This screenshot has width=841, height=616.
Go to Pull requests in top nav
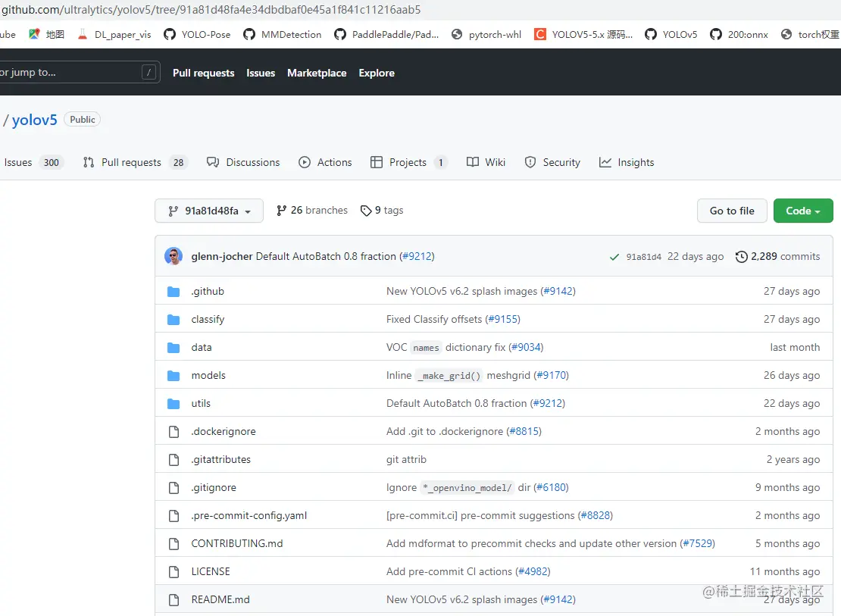(203, 73)
